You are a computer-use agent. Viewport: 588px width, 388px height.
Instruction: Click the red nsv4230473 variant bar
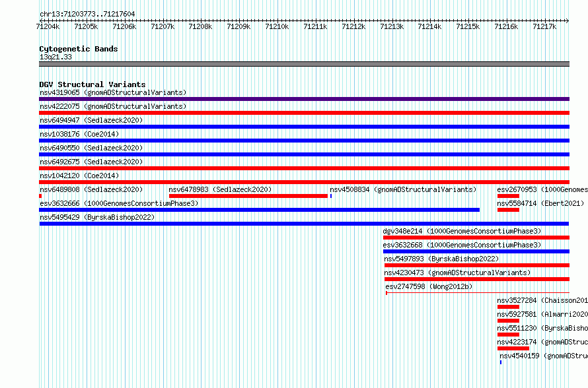pyautogui.click(x=477, y=279)
